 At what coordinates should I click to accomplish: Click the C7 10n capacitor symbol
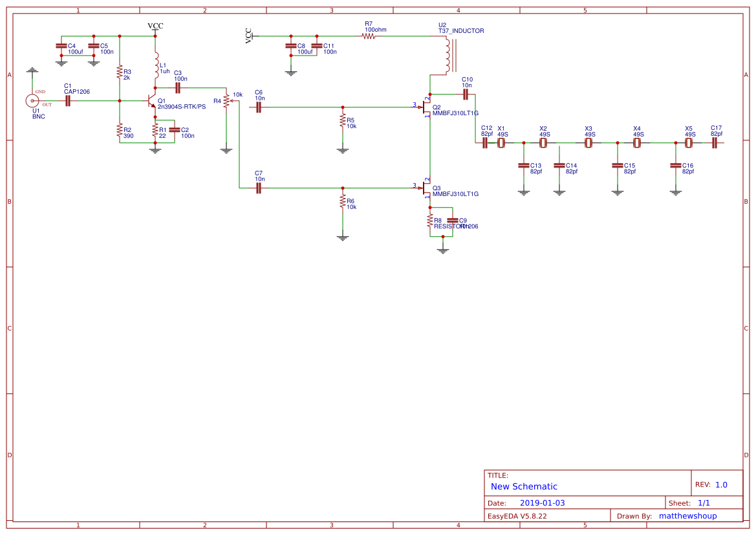tap(259, 188)
